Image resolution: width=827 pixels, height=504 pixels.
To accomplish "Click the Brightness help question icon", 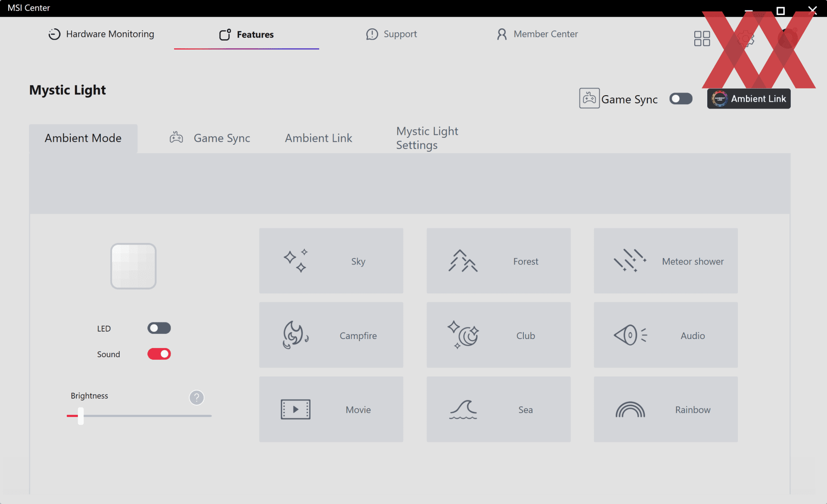I will pos(196,398).
